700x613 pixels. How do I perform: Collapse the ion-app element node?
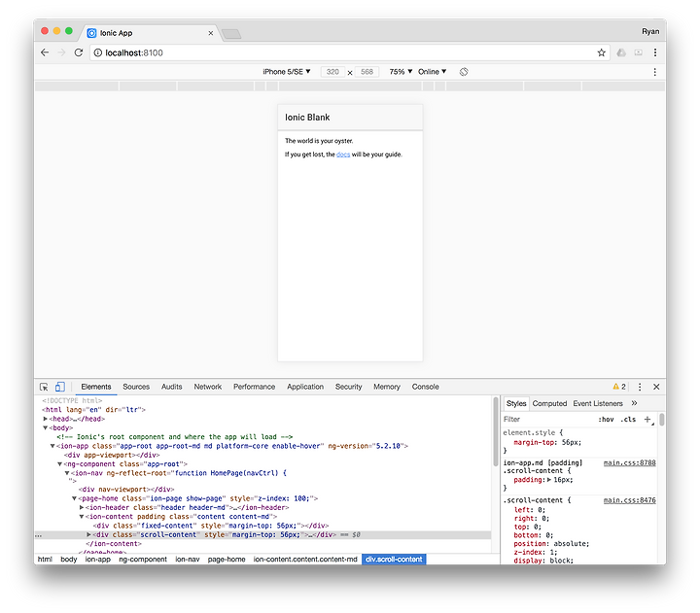point(52,446)
